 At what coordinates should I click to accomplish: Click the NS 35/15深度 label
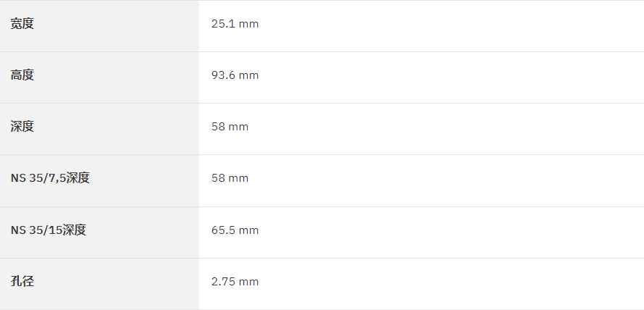point(49,230)
